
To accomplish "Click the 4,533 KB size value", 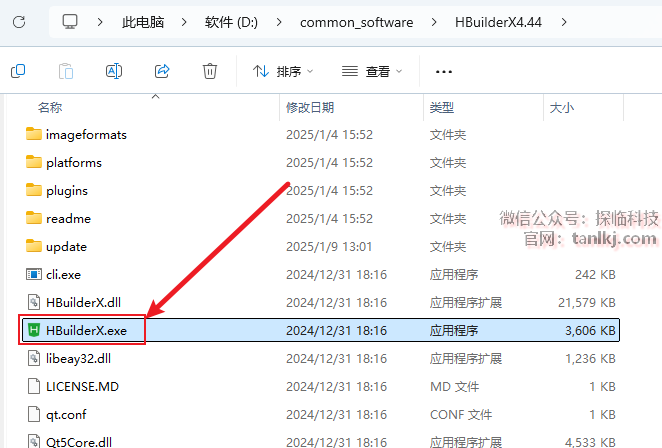I will click(x=590, y=442).
